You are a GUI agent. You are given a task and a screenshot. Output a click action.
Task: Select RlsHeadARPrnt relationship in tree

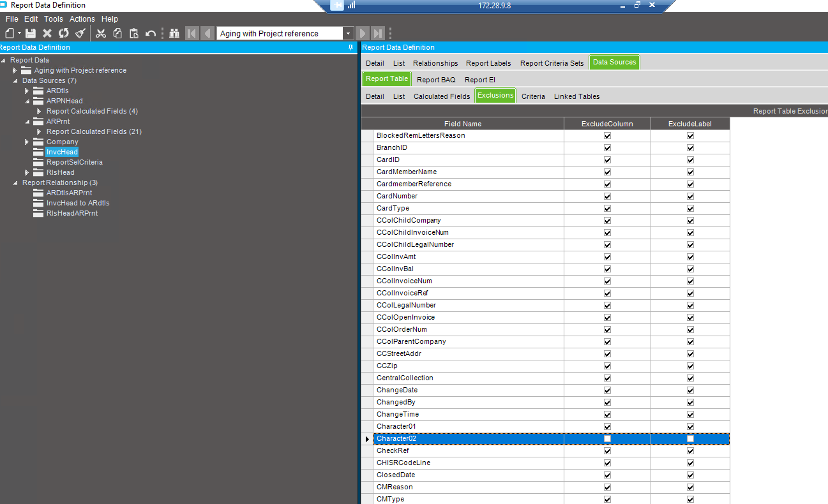pos(72,213)
